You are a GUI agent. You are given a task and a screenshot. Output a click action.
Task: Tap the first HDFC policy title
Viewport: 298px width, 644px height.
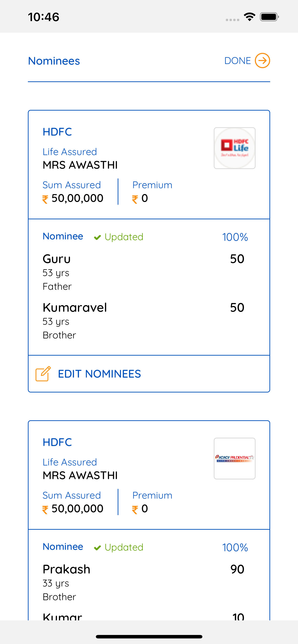pos(57,132)
